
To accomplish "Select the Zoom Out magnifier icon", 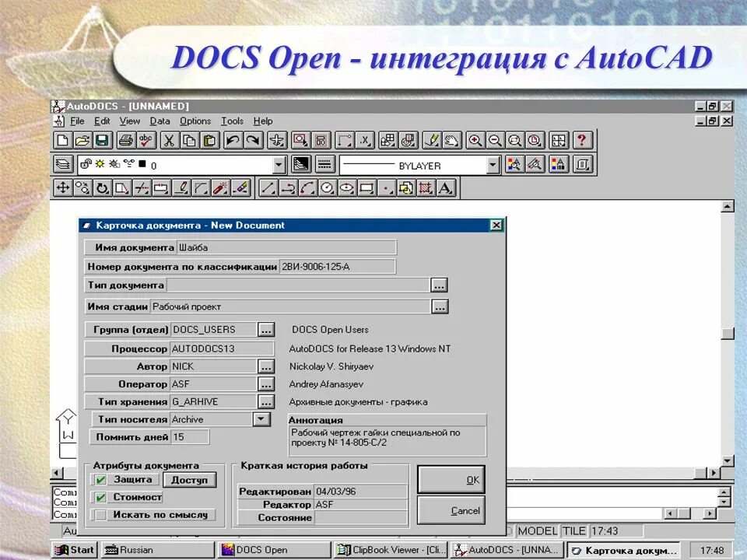I will [x=495, y=141].
